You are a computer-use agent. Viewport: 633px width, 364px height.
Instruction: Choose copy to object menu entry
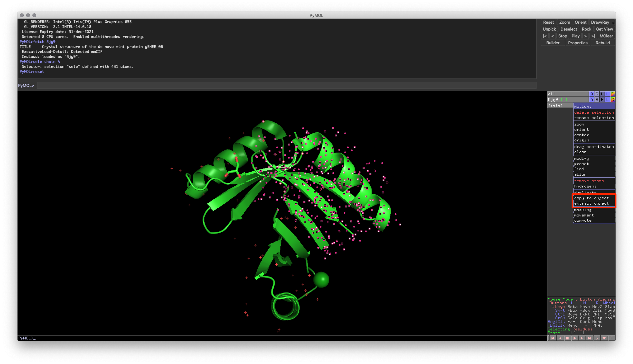pos(594,198)
